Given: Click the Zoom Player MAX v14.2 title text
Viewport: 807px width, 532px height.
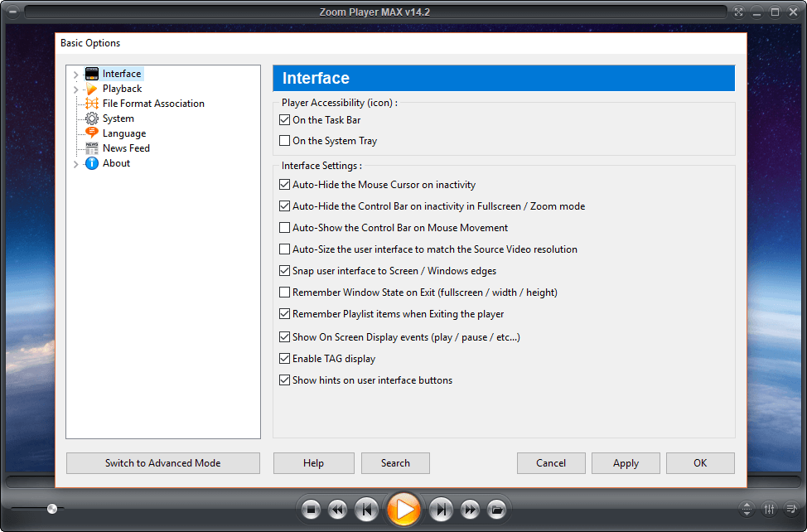Looking at the screenshot, I should (x=375, y=12).
